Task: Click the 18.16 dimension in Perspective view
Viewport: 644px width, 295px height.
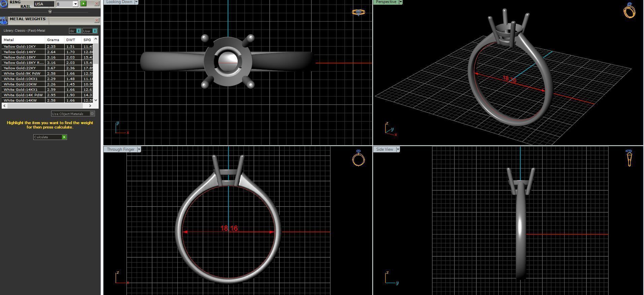Action: click(x=509, y=79)
